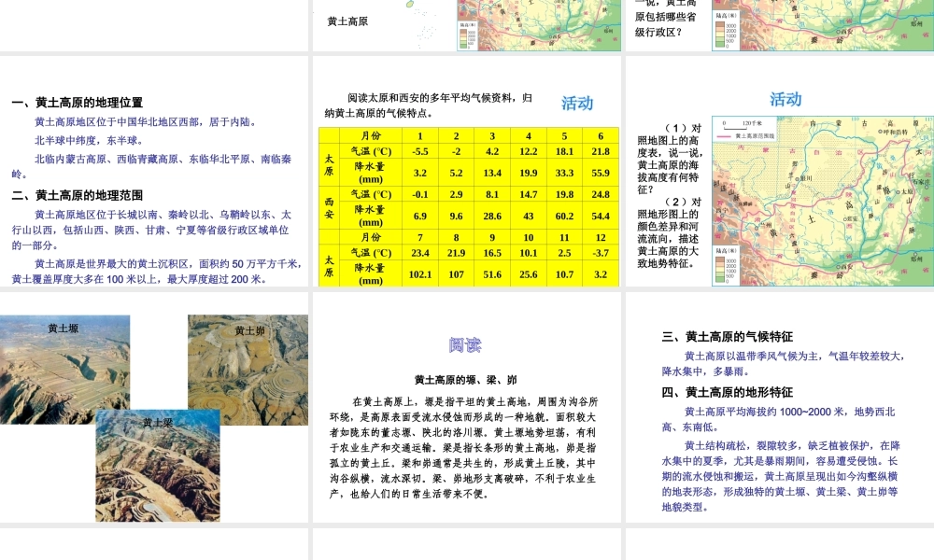Click the table cell showing 19.8
The image size is (934, 560).
[x=565, y=194]
